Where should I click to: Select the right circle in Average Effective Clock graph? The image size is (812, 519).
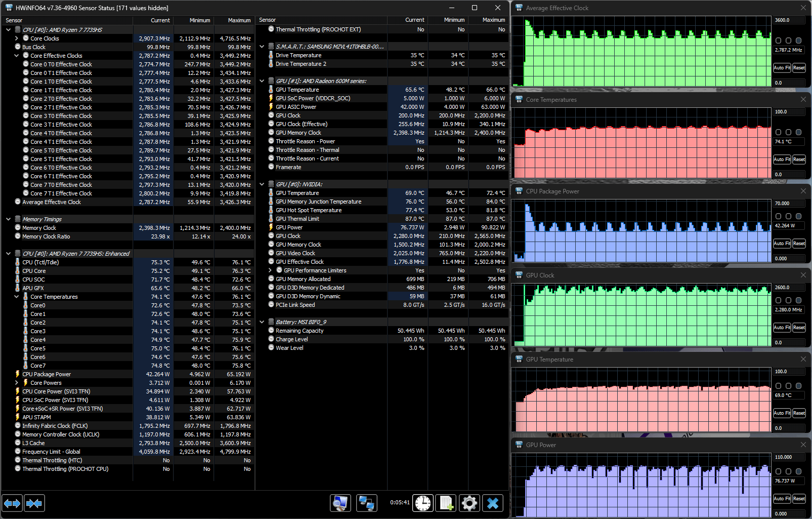799,41
